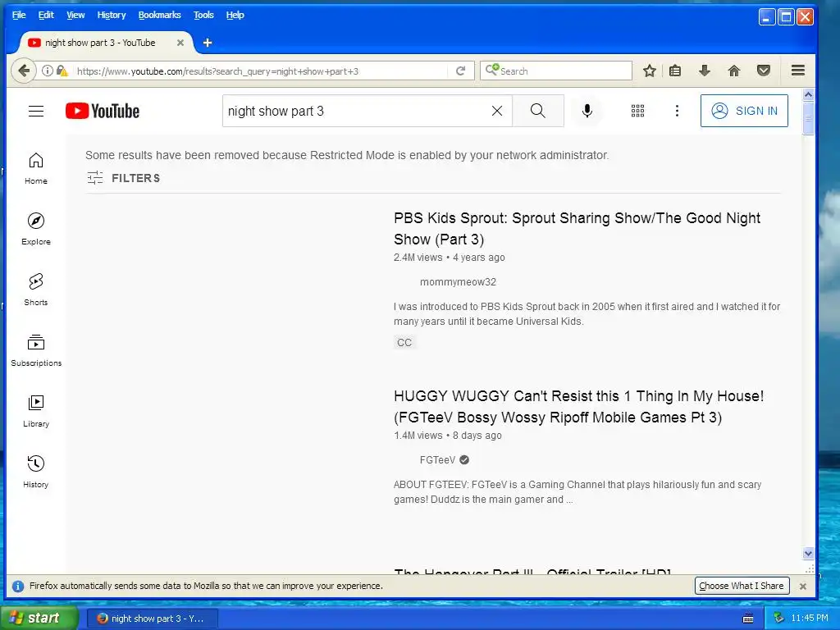Click the Firefox URL address bar
The image size is (840, 630).
[260, 71]
